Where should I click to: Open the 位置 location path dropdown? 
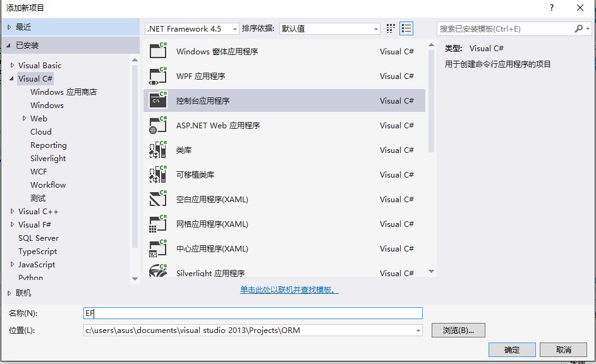(x=418, y=331)
